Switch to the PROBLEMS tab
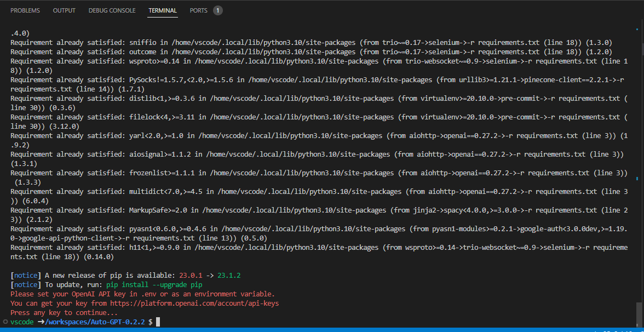The height and width of the screenshot is (332, 644). click(24, 10)
